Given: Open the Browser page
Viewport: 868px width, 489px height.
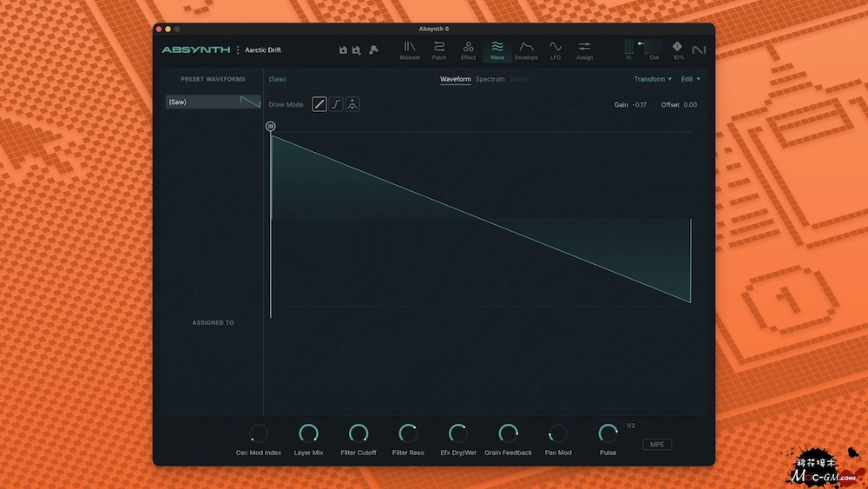Looking at the screenshot, I should [x=410, y=50].
